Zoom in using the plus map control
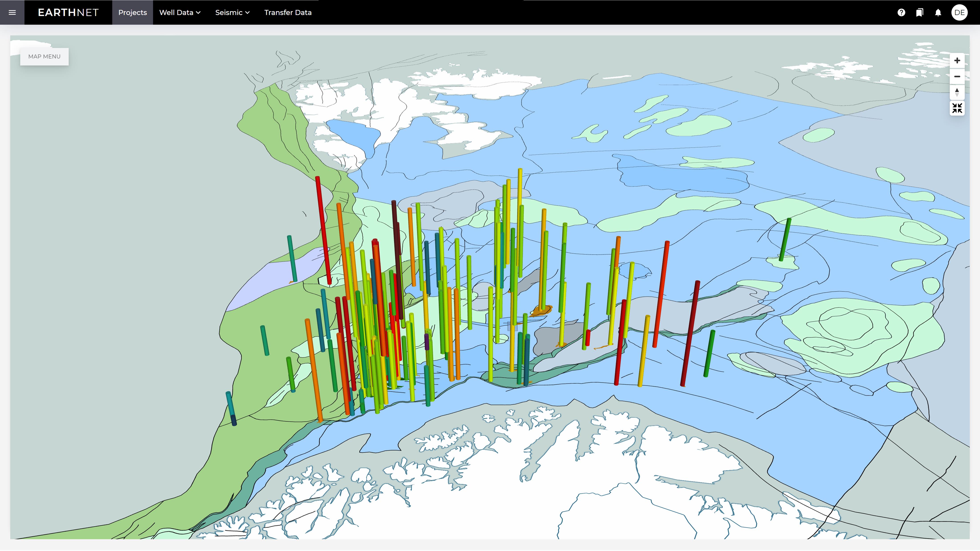Viewport: 980px width, 551px height. point(957,60)
